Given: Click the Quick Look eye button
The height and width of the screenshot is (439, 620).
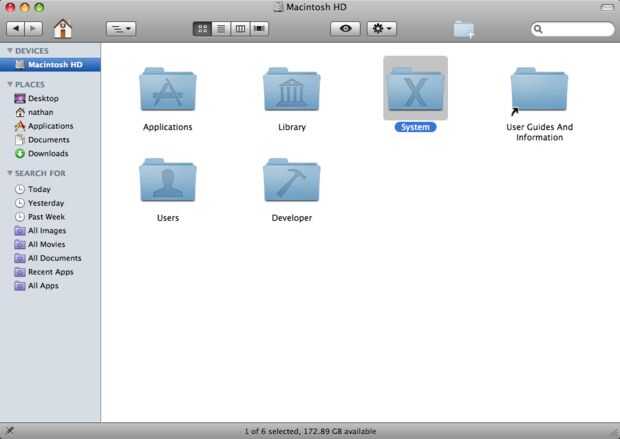Looking at the screenshot, I should point(345,28).
